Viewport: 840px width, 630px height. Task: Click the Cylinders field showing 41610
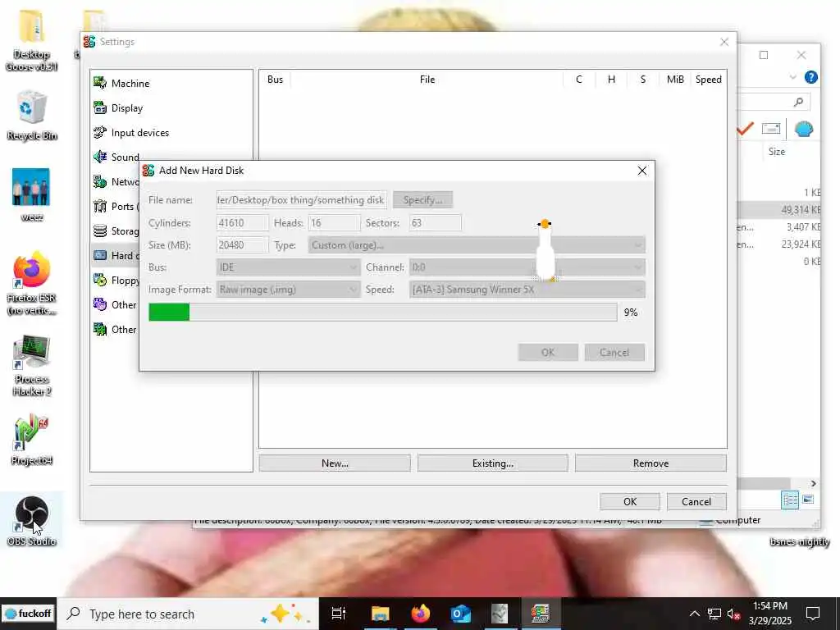tap(243, 223)
